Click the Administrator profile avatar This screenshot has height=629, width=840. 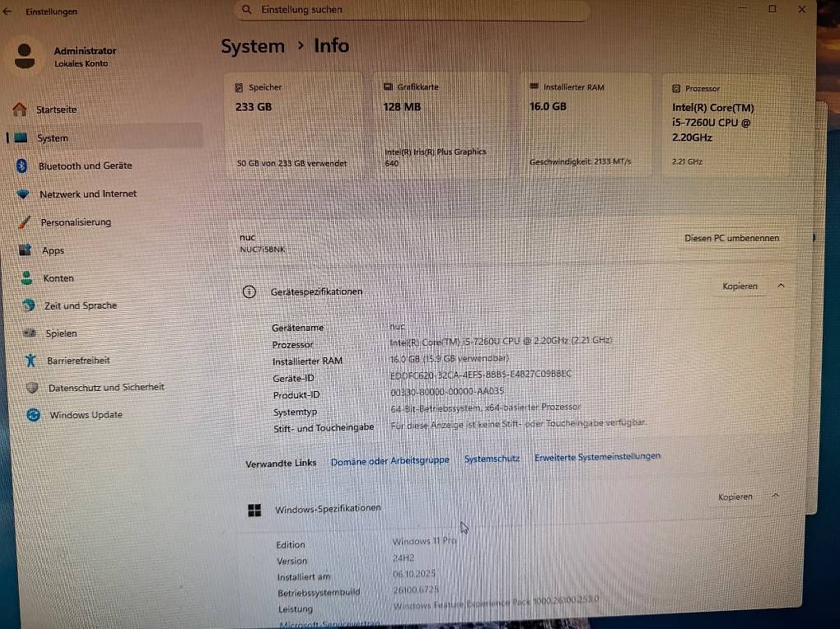24,56
